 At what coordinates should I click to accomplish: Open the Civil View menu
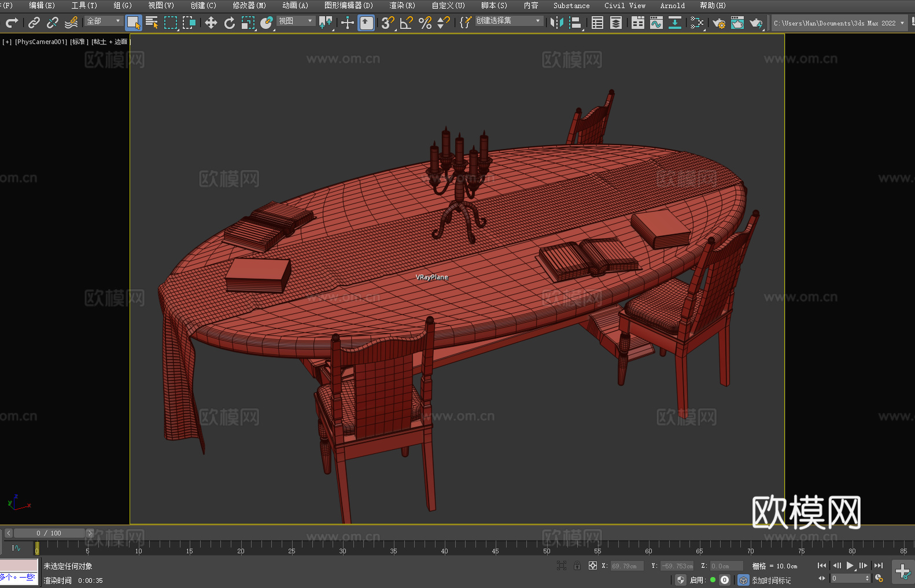(625, 5)
